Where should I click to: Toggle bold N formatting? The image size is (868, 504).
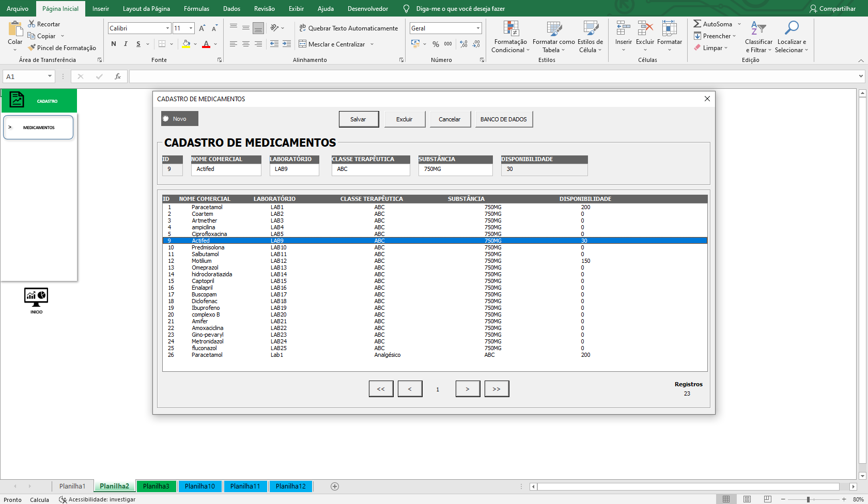coord(114,44)
